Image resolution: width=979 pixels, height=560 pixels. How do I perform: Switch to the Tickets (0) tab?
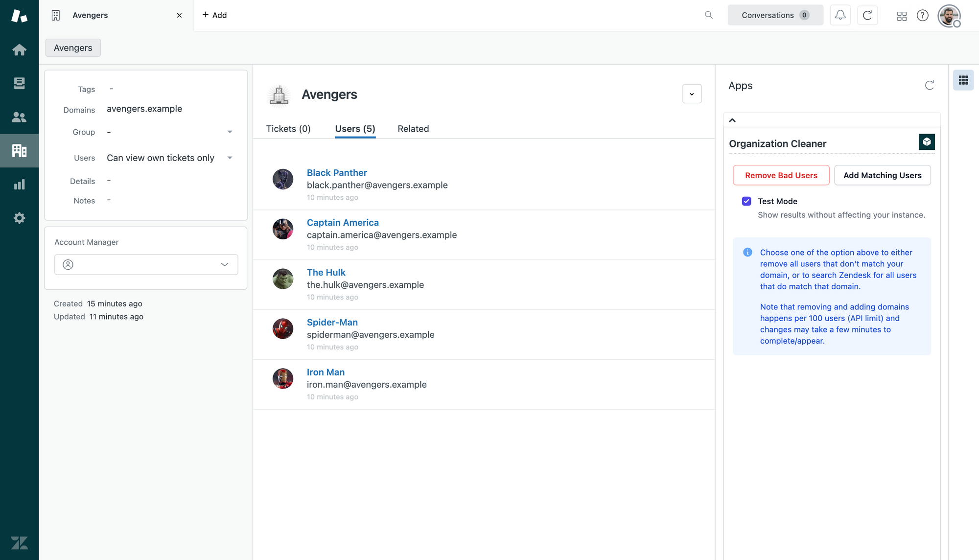coord(288,129)
